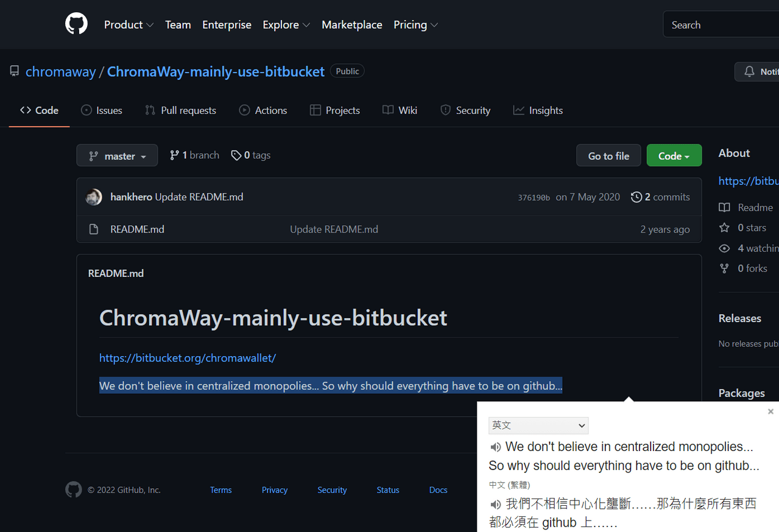779x532 pixels.
Task: Click the Go to file button
Action: [608, 155]
